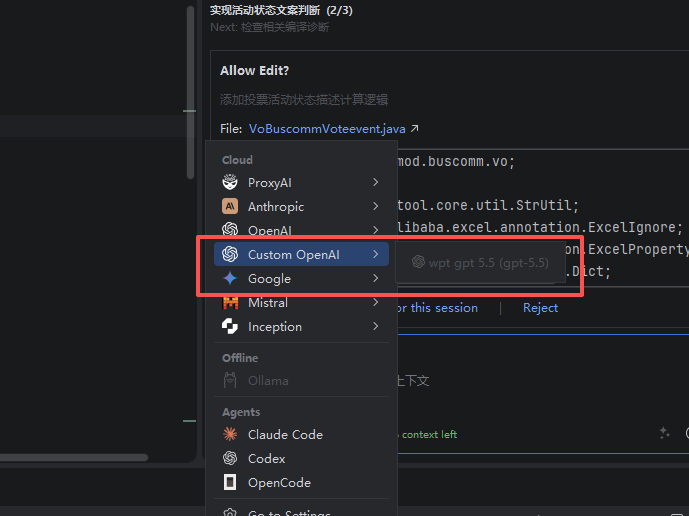Image resolution: width=689 pixels, height=516 pixels.
Task: Click the Go to Settings gear icon
Action: (230, 512)
